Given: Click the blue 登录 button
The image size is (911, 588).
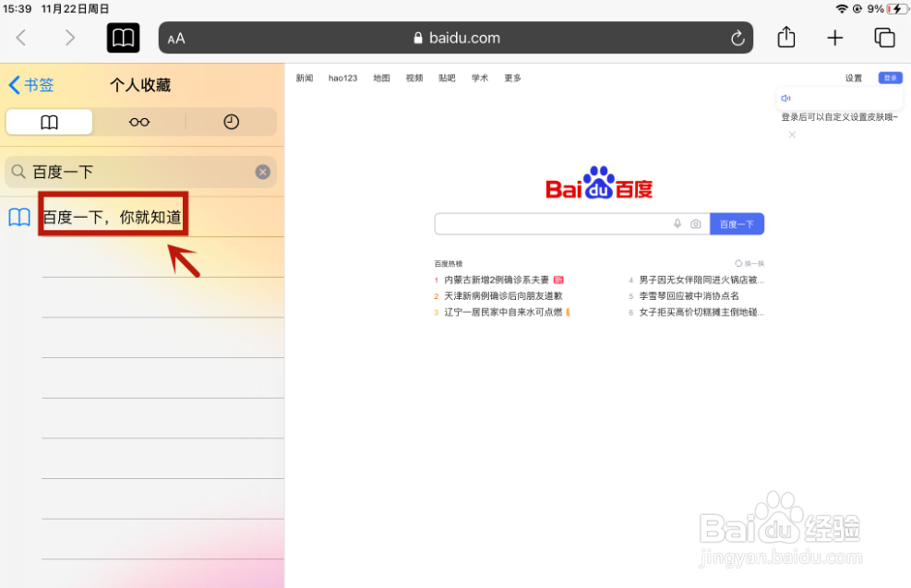Looking at the screenshot, I should [x=890, y=78].
